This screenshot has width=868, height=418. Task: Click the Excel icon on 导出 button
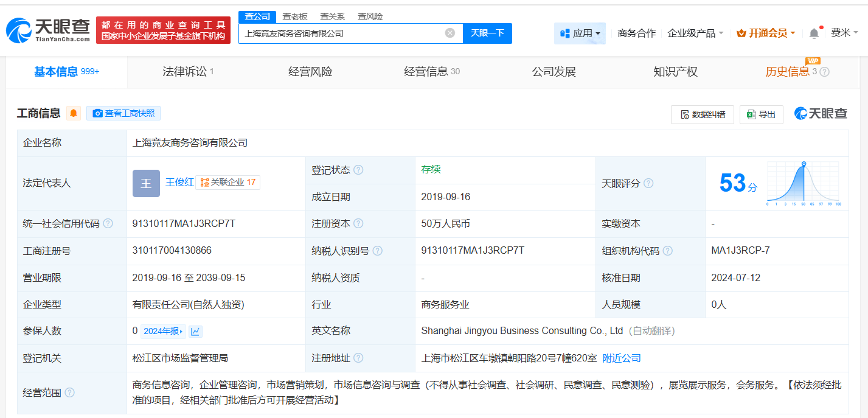coord(751,114)
